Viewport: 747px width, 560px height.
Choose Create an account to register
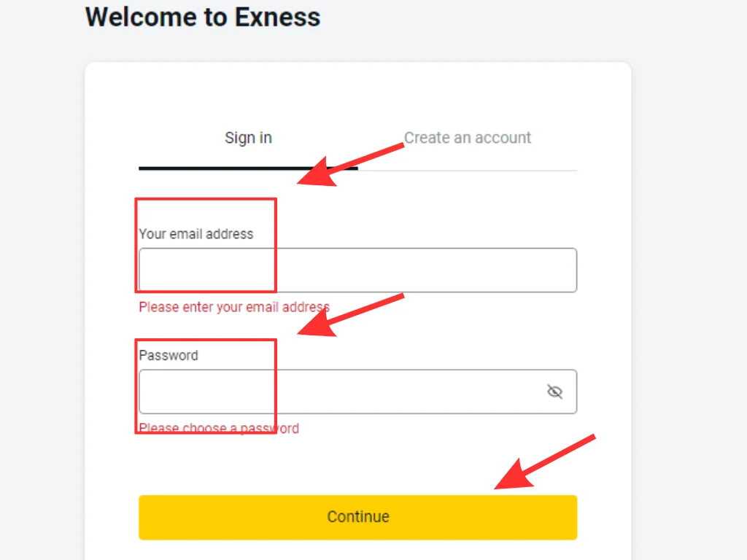468,138
